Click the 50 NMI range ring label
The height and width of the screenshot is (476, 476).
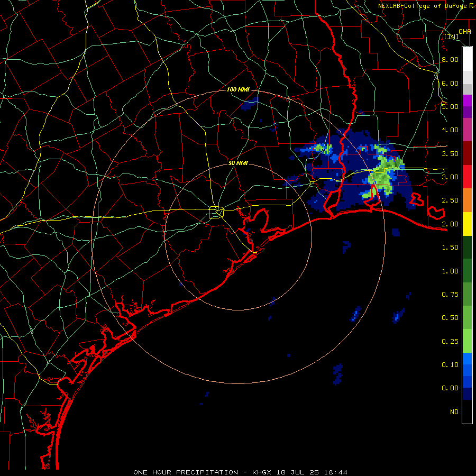pos(238,163)
